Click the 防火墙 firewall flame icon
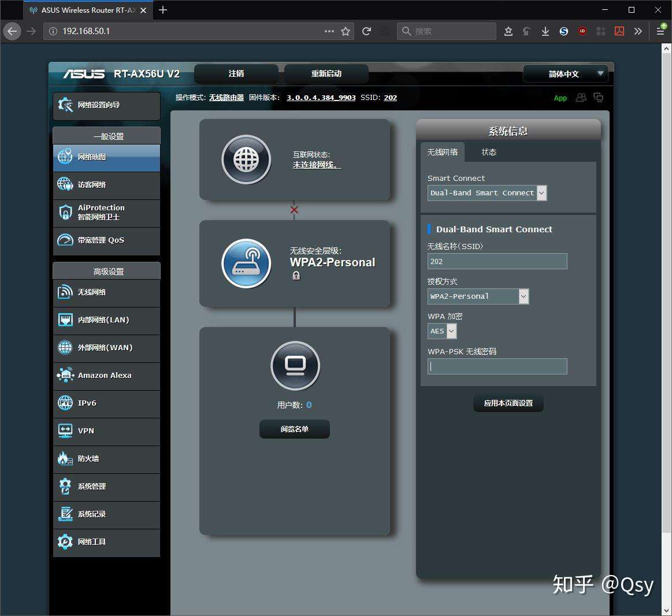This screenshot has width=672, height=616. pos(65,459)
